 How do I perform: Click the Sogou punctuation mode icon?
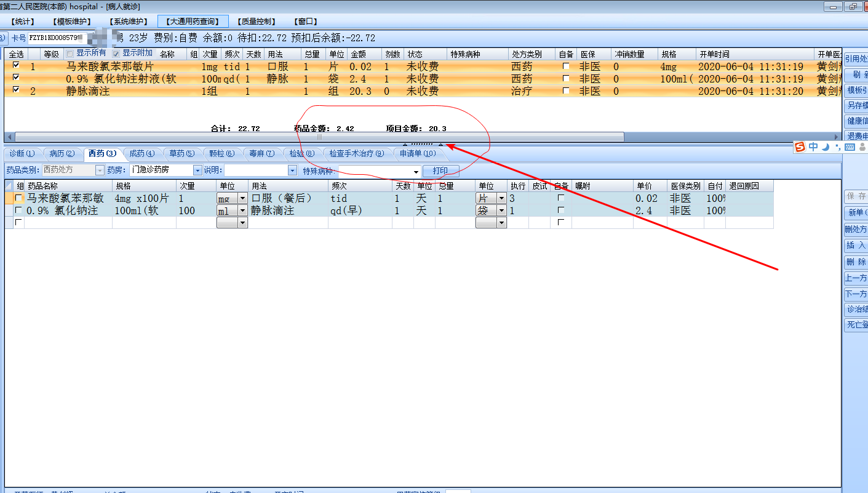[x=838, y=147]
